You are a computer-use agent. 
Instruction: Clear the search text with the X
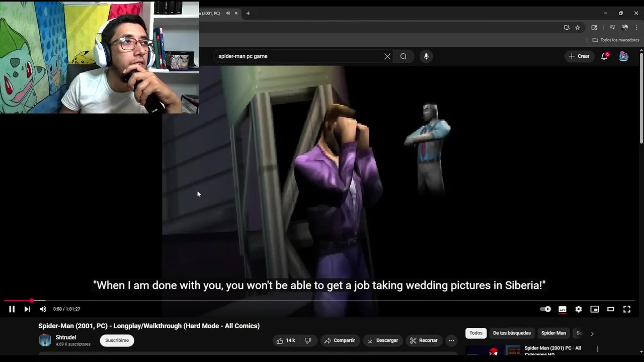[387, 56]
